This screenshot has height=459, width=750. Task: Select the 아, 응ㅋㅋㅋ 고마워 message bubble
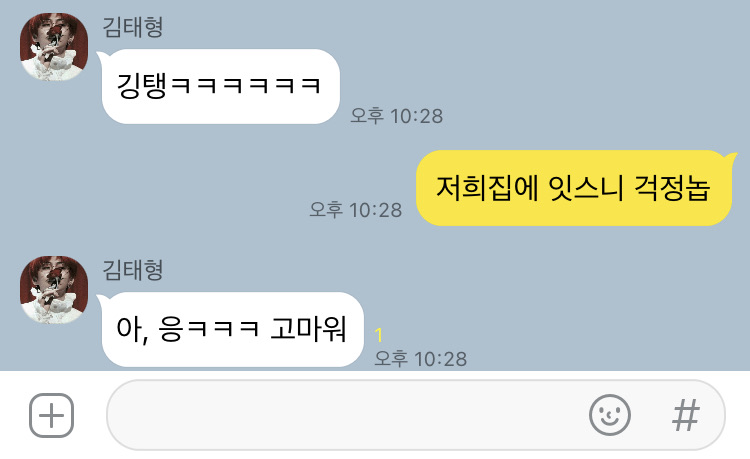tap(232, 329)
